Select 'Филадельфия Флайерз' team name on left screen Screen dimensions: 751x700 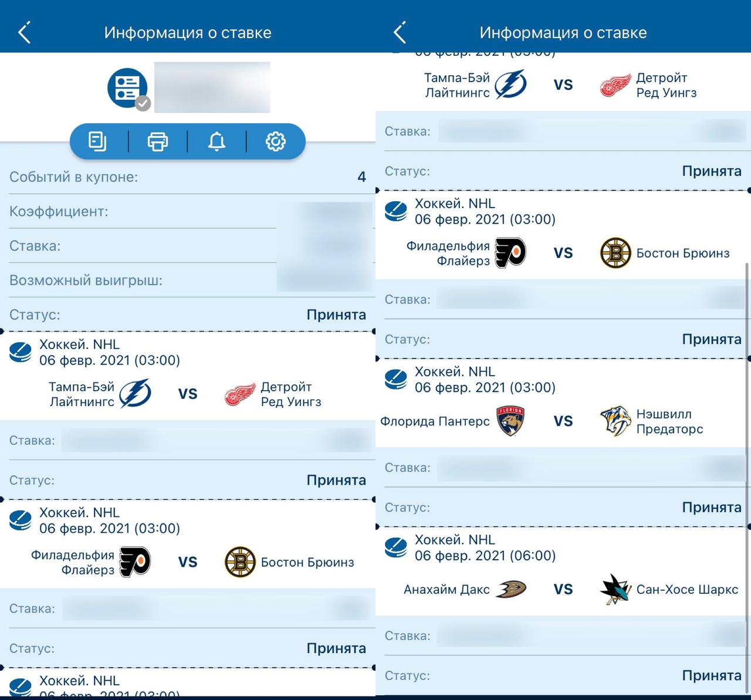73,562
